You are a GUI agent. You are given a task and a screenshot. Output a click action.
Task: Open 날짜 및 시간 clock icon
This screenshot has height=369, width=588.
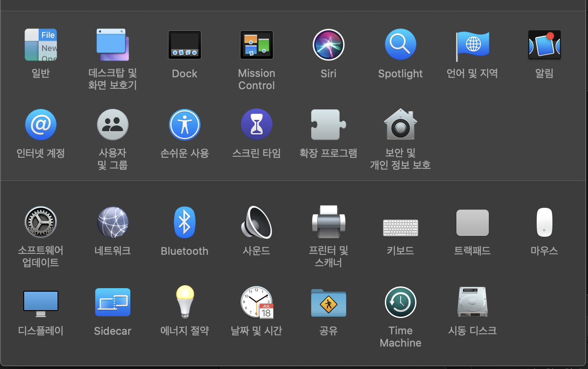[x=257, y=302]
